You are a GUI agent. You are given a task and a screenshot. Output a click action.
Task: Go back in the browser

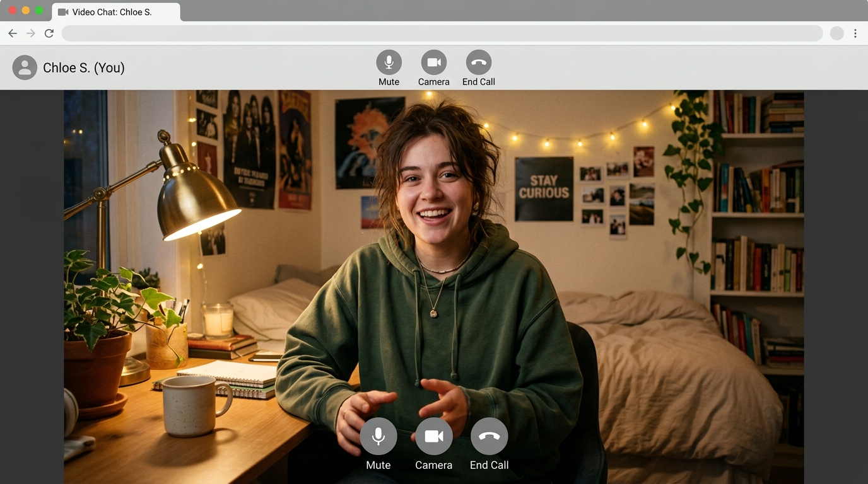pos(13,33)
